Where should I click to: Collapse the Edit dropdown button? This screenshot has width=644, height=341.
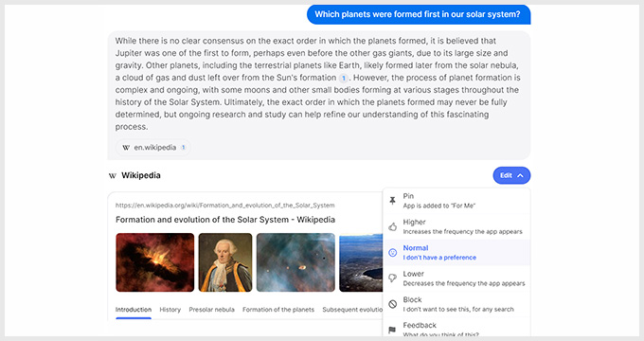511,175
